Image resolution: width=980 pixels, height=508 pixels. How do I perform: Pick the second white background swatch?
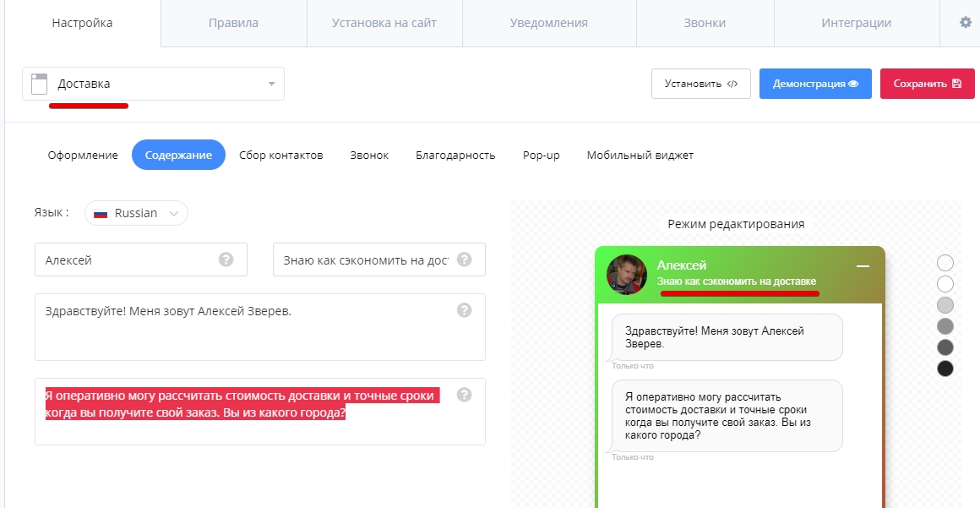point(945,284)
